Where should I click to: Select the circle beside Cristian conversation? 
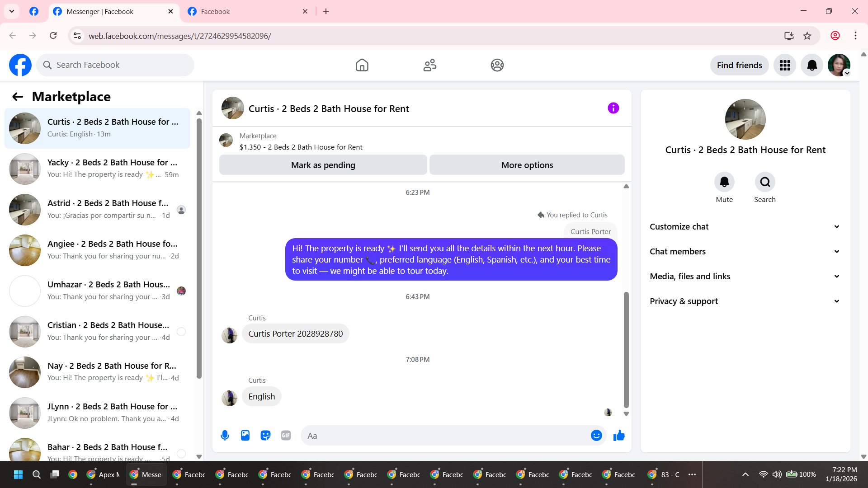181,332
